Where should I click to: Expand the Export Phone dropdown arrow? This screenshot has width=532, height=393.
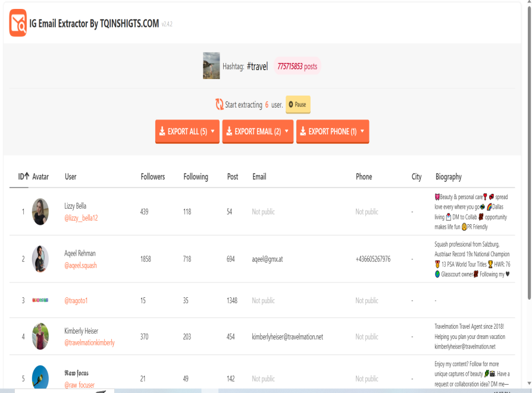(362, 131)
